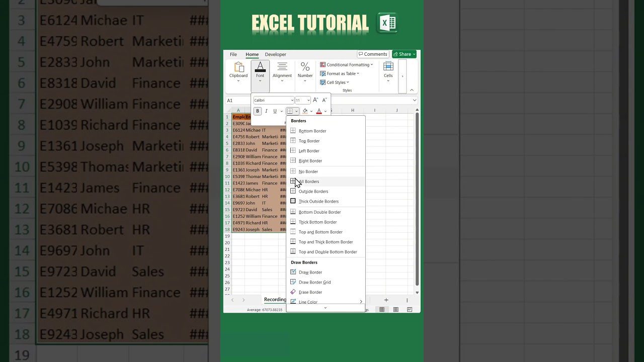
Task: Click the Name Box showing A1
Action: 238,100
